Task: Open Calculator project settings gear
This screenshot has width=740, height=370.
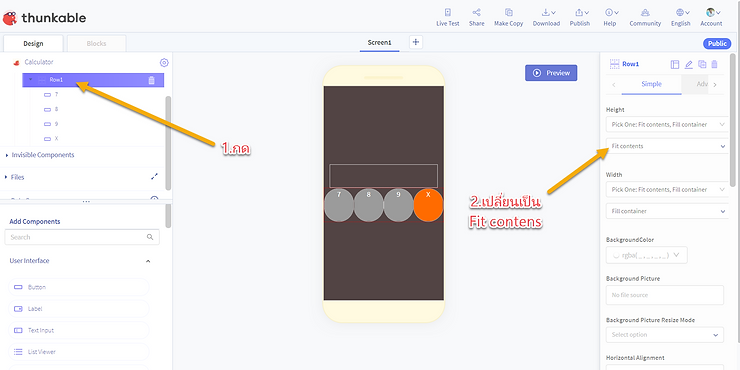Action: (x=164, y=62)
